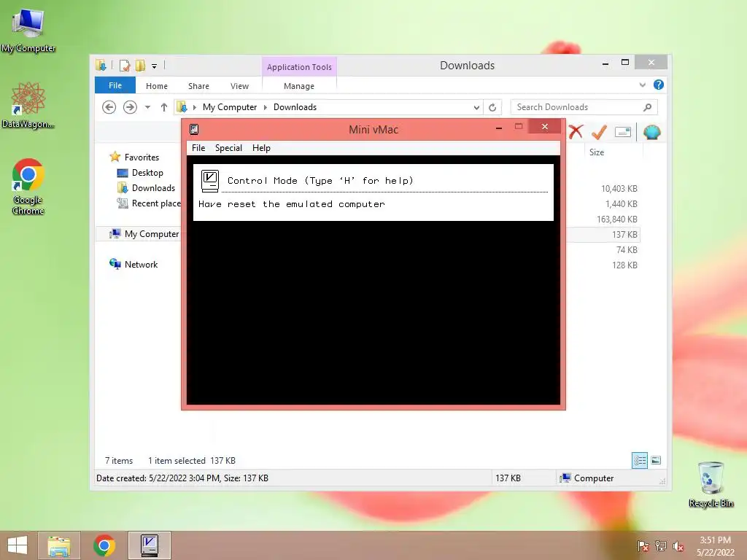Select Network in the navigation pane
This screenshot has width=747, height=560.
pyautogui.click(x=141, y=264)
